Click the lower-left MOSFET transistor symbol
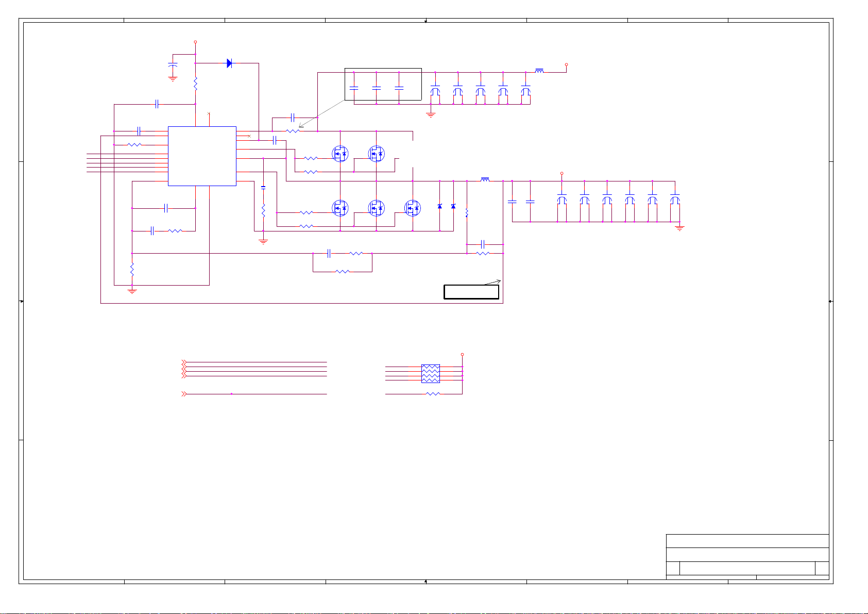868x614 pixels. [340, 208]
